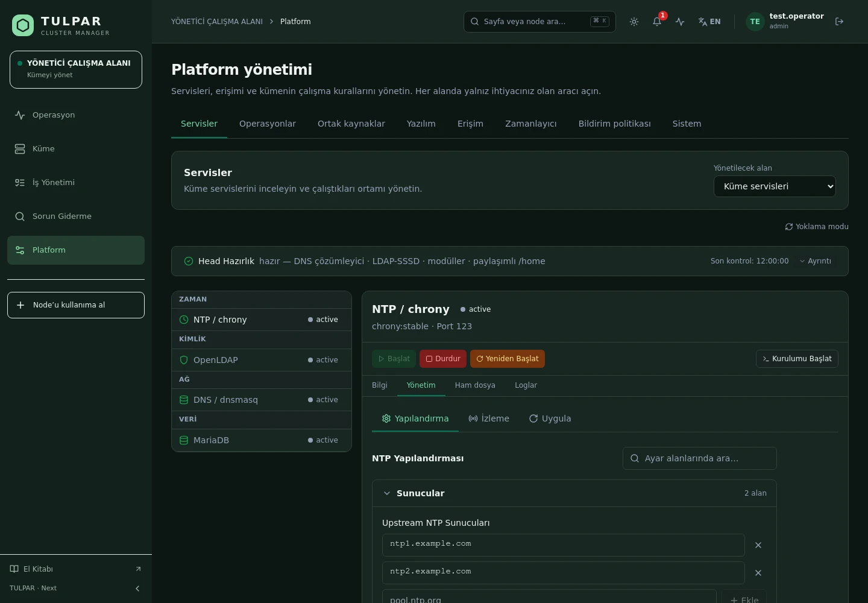Collapse the Sunucular section
The height and width of the screenshot is (603, 868).
[574, 493]
